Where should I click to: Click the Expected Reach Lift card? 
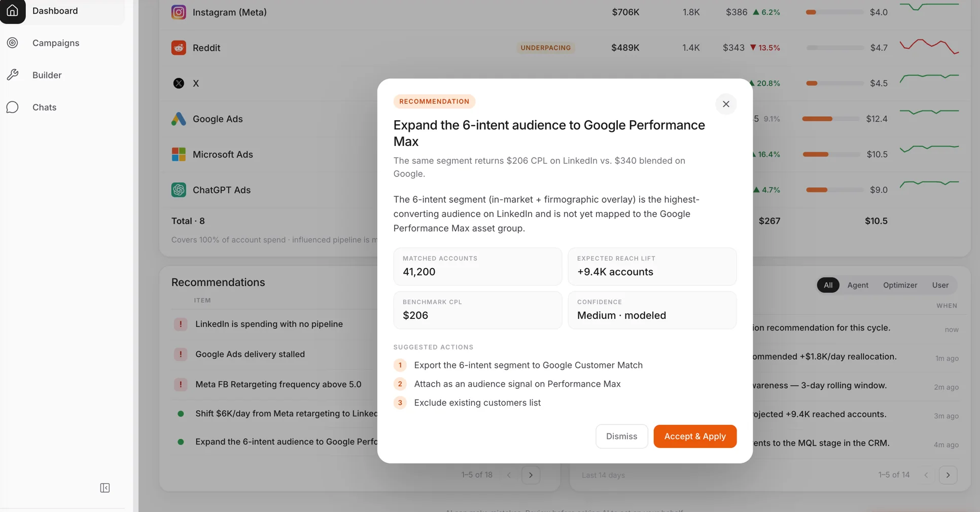pyautogui.click(x=652, y=267)
